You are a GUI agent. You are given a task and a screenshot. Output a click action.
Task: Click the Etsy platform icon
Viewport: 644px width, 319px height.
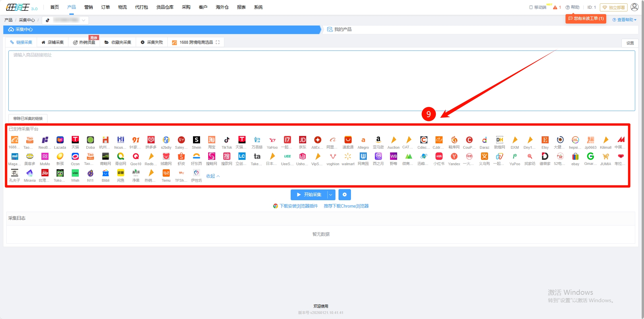click(x=545, y=140)
